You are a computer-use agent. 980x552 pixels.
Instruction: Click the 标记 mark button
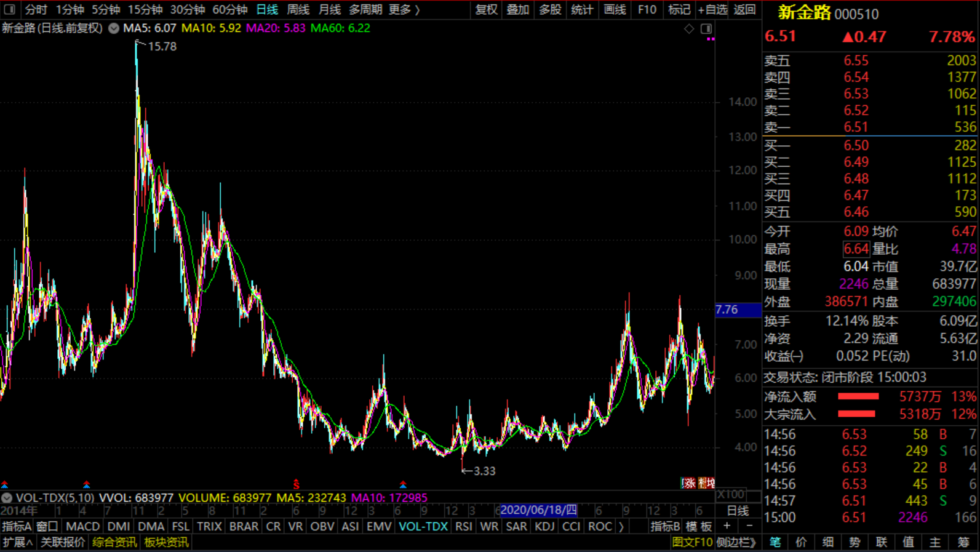pyautogui.click(x=679, y=9)
